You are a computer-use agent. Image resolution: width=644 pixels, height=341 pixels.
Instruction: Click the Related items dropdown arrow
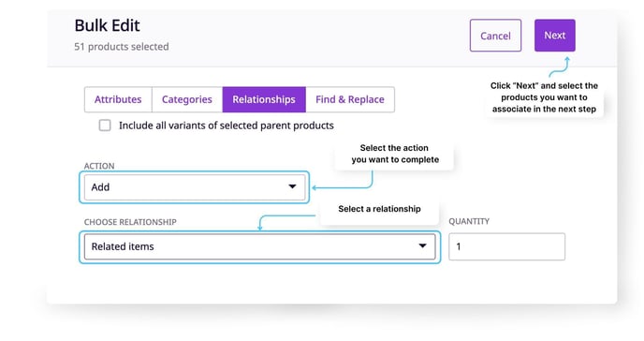[x=422, y=245]
